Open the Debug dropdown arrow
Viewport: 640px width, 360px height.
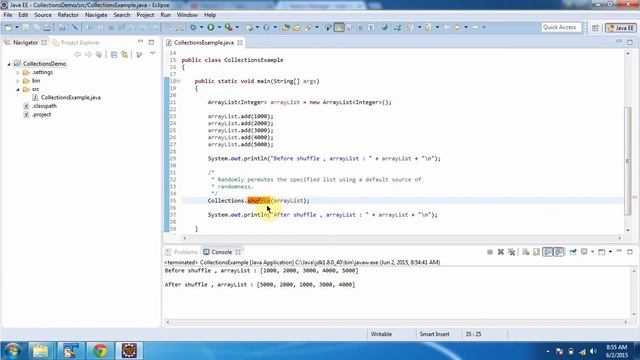[201, 28]
